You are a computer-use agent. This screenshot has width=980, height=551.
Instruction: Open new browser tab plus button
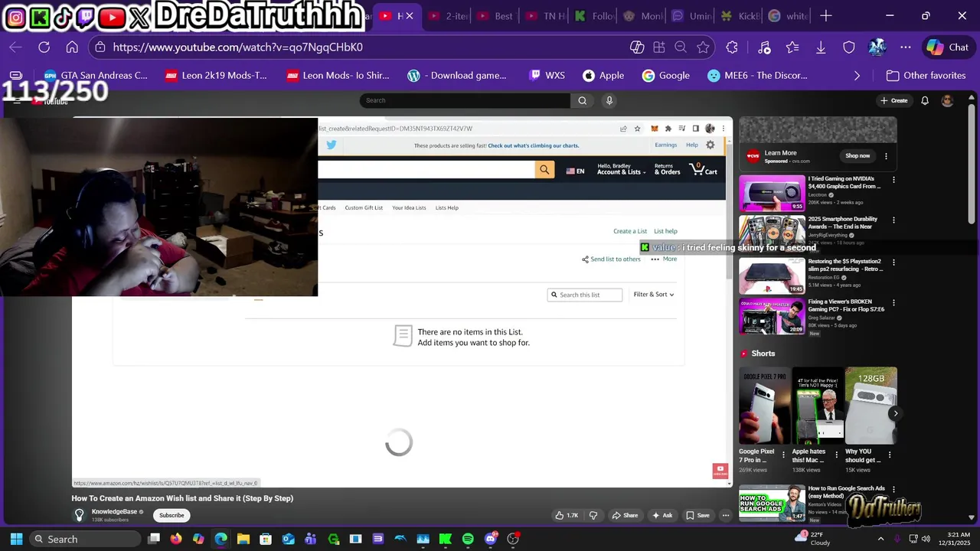[825, 15]
